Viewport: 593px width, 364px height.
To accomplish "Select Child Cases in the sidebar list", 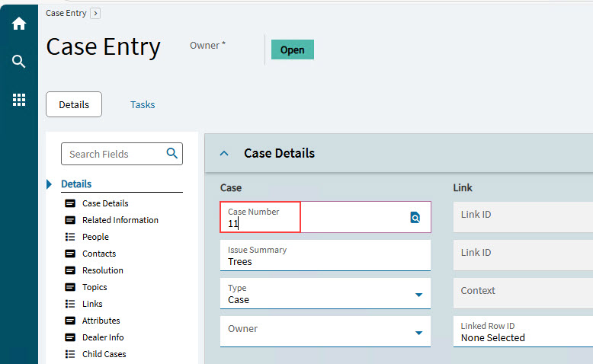I will click(x=104, y=354).
